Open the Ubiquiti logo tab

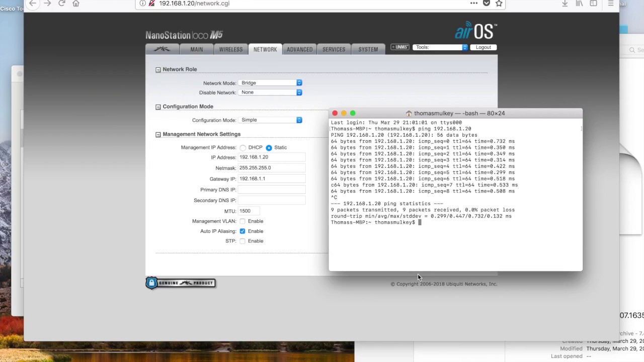(162, 49)
